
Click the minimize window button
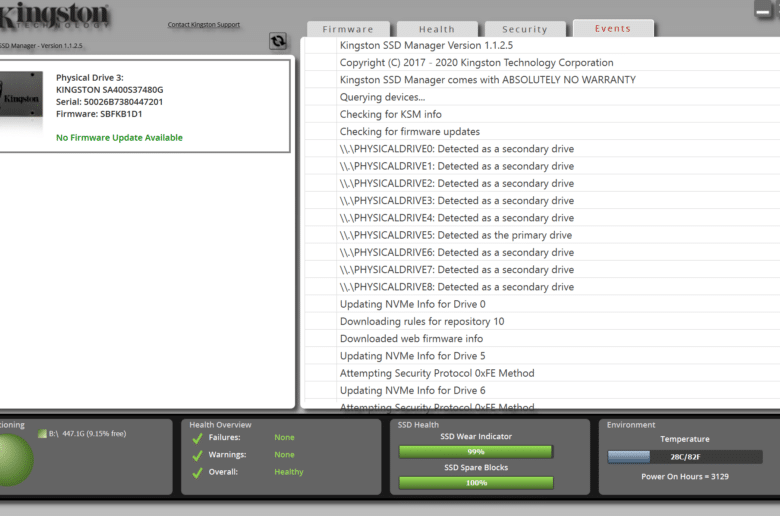point(762,10)
